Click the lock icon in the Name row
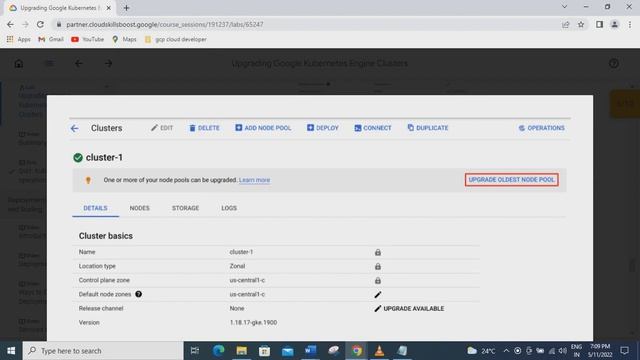The width and height of the screenshot is (640, 360). click(378, 252)
